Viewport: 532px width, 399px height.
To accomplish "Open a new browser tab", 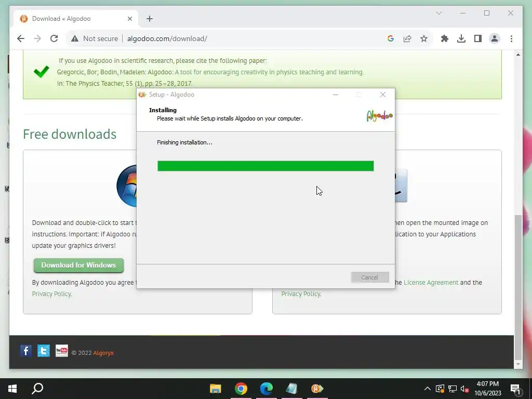I will (x=150, y=19).
